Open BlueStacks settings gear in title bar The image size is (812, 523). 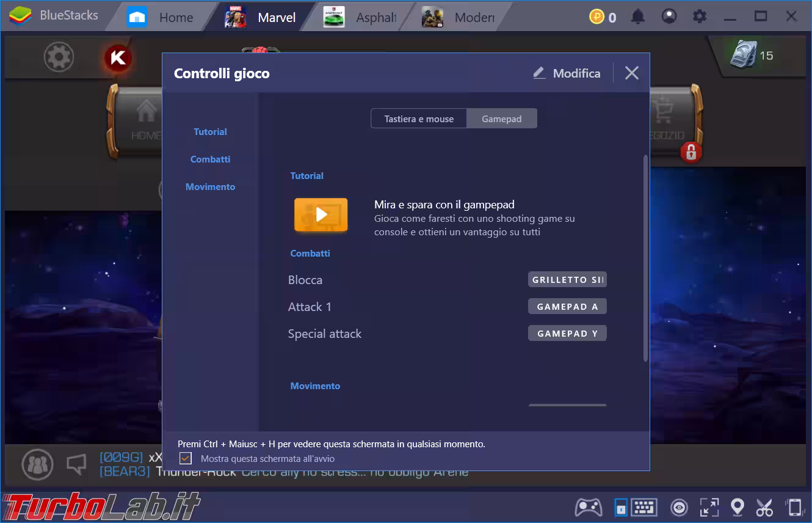(700, 16)
